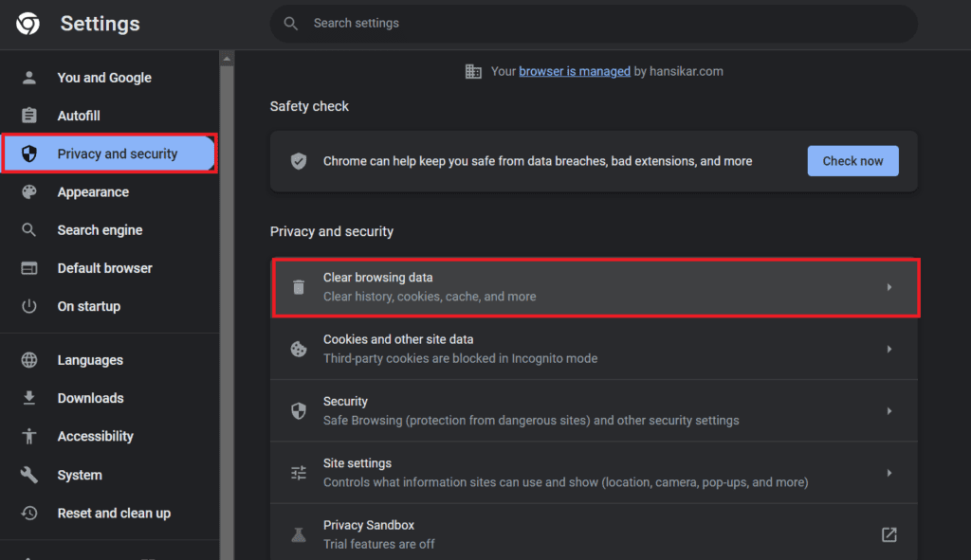Open the Search engine settings section
971x560 pixels.
(x=100, y=230)
